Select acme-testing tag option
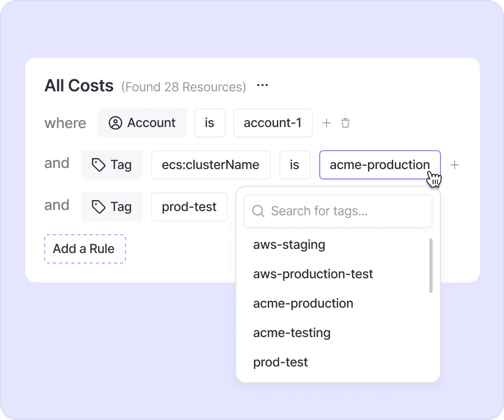The width and height of the screenshot is (504, 420). pos(291,333)
